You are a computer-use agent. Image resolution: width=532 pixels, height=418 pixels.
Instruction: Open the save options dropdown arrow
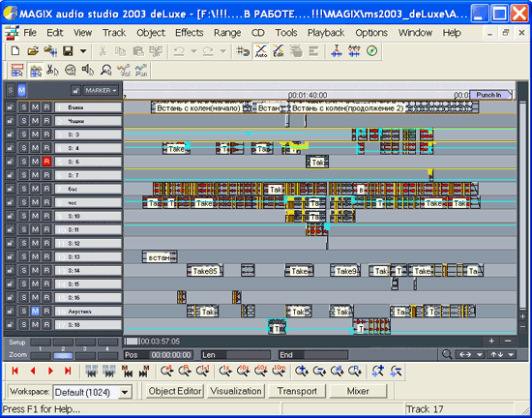(x=83, y=51)
